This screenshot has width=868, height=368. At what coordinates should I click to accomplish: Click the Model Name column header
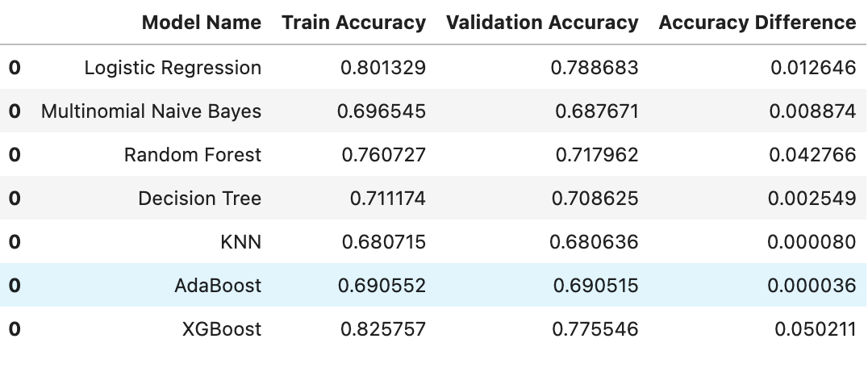(202, 22)
